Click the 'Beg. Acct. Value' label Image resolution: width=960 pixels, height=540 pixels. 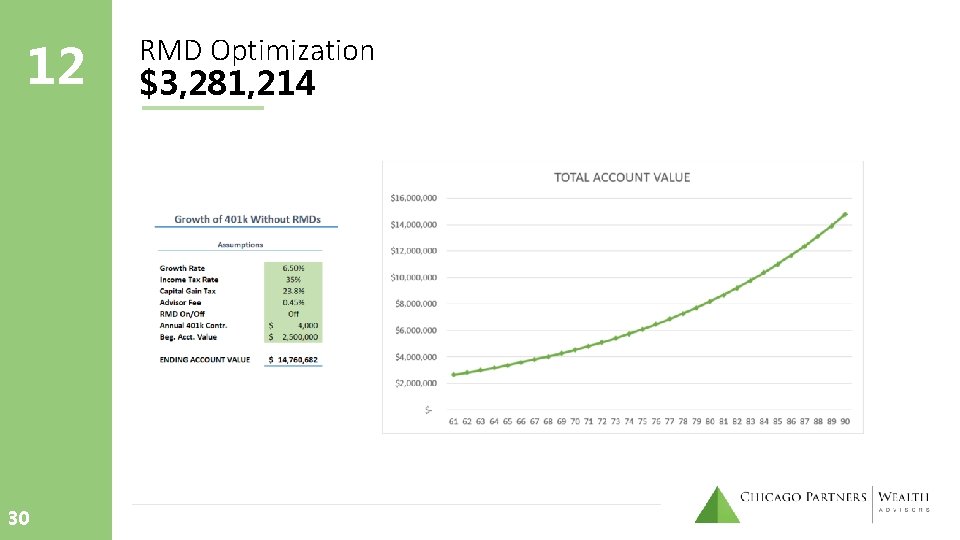point(188,337)
